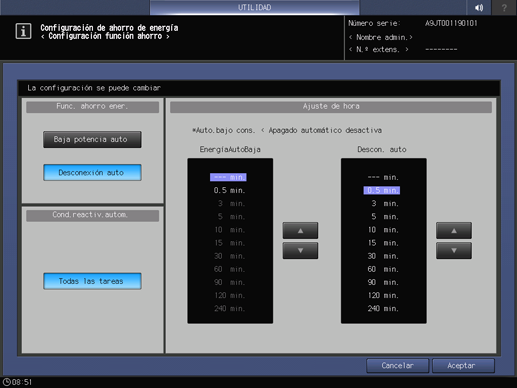Select '15 min.' in EnergíaAutoBaja list
The width and height of the screenshot is (517, 388).
230,243
